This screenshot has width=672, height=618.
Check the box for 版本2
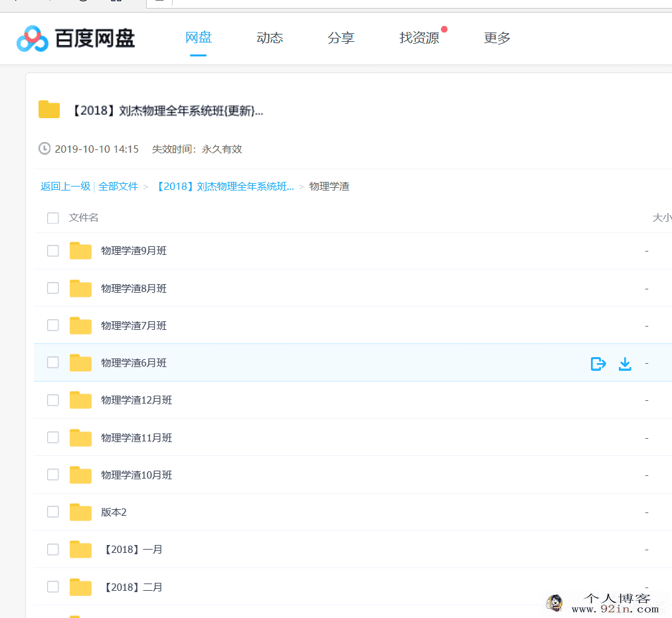52,512
